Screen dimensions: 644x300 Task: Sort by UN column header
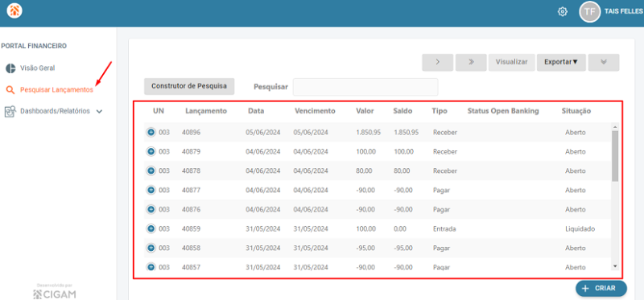pyautogui.click(x=159, y=111)
